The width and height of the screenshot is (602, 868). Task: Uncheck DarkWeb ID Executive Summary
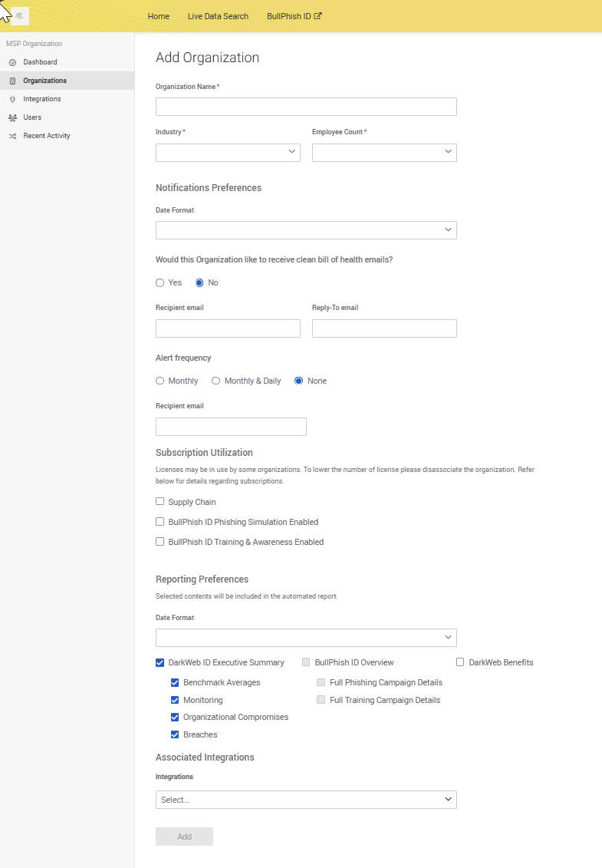pyautogui.click(x=160, y=662)
